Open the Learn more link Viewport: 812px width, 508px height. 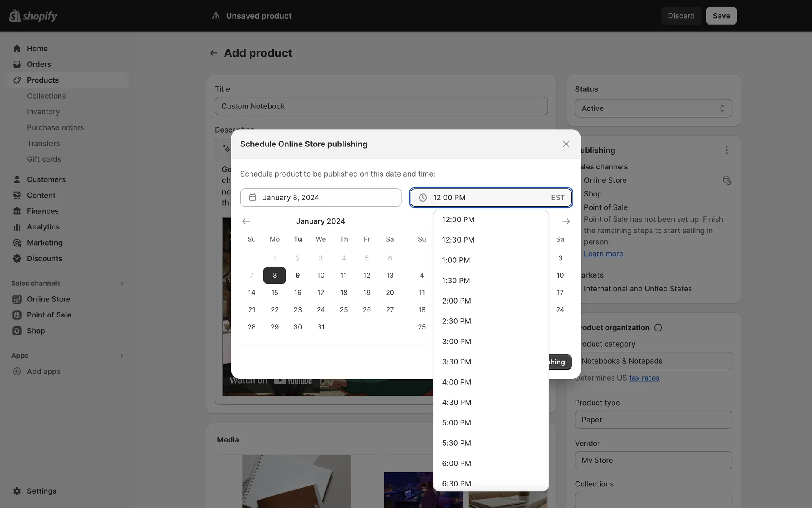(603, 254)
